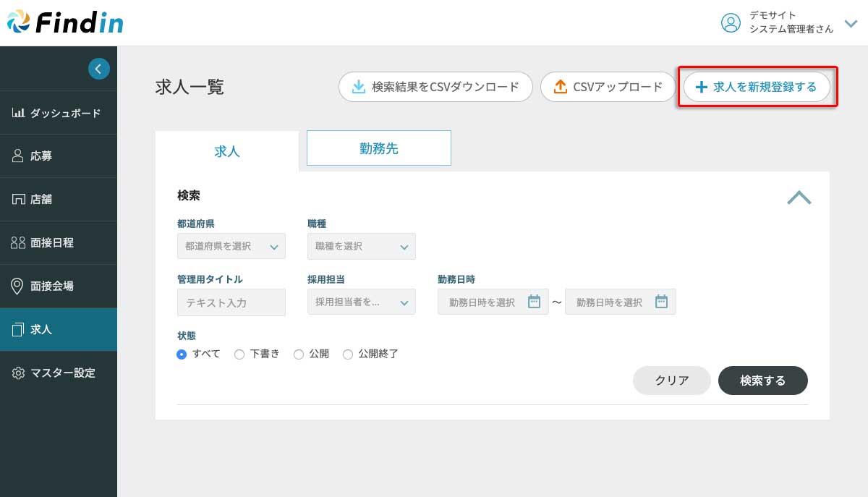Click the Findin logo

pos(65,22)
